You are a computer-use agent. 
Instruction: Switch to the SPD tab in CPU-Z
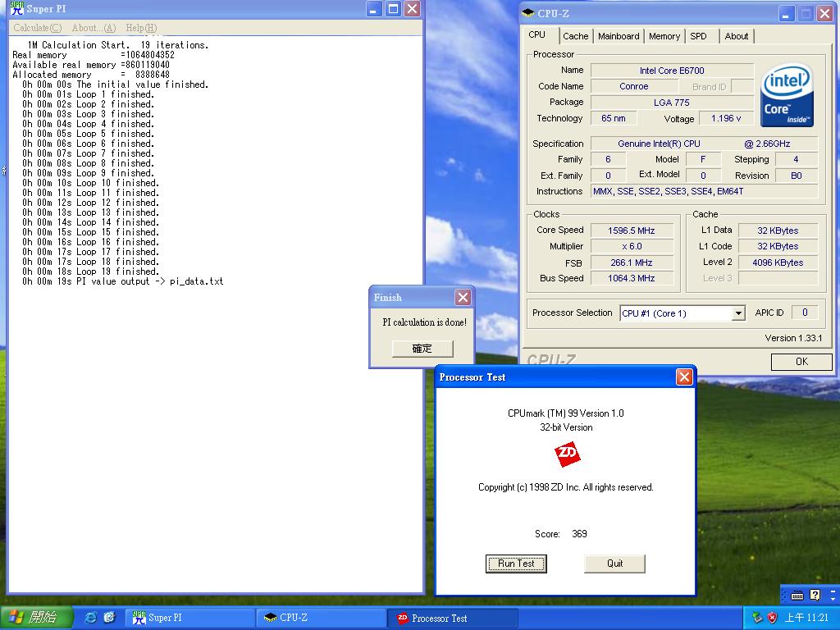(x=698, y=36)
